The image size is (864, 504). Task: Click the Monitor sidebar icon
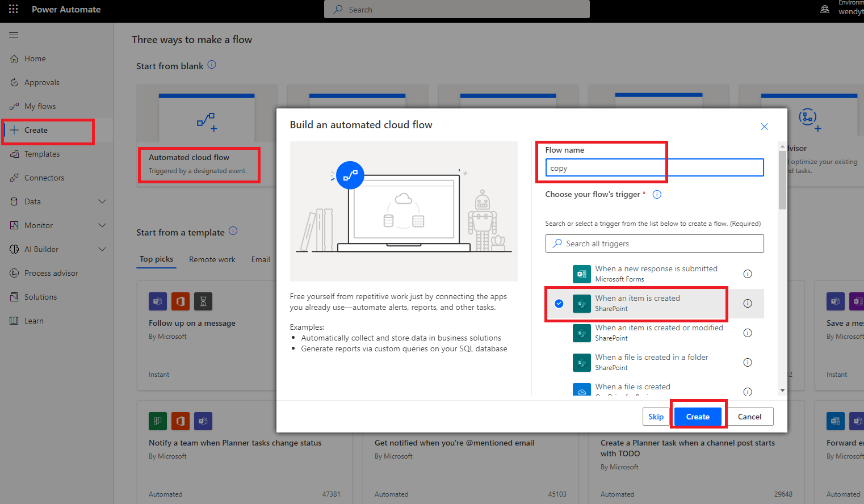(x=14, y=225)
